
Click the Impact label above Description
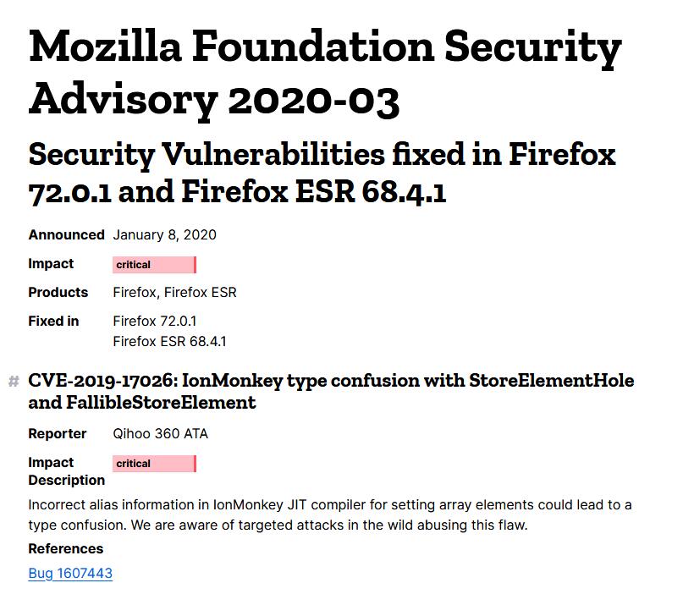tap(51, 463)
